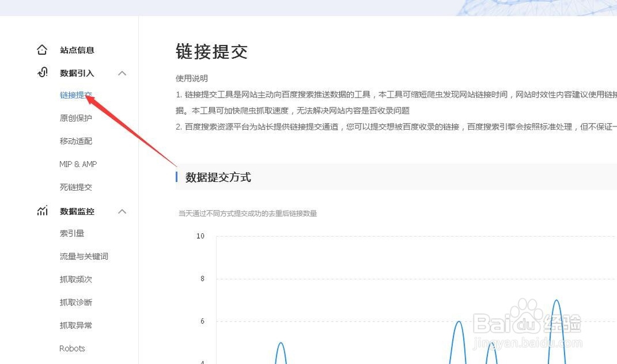Click the link icon beside 数据引入

click(x=42, y=72)
